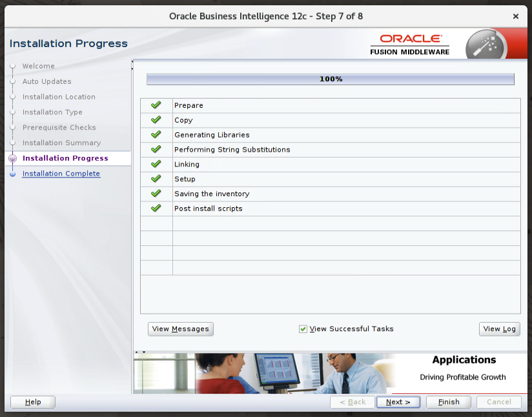Open the View Log button
Viewport: 532px width, 417px height.
pos(500,329)
